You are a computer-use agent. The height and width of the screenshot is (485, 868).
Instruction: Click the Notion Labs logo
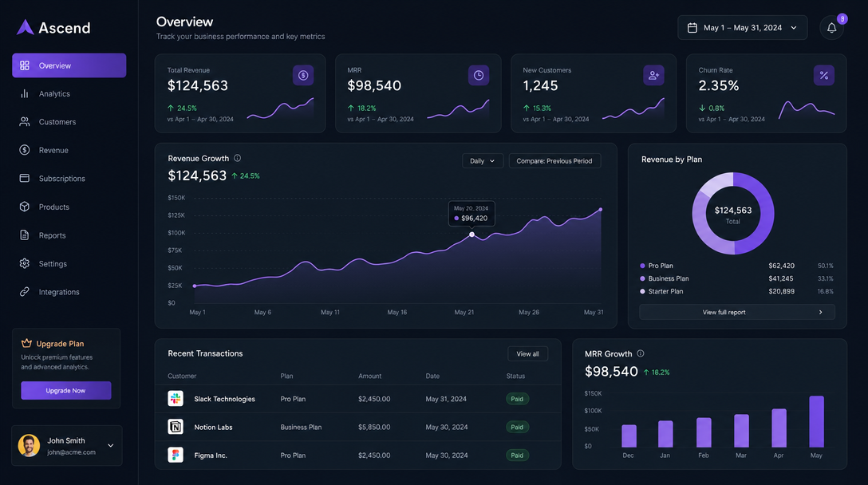pyautogui.click(x=175, y=427)
